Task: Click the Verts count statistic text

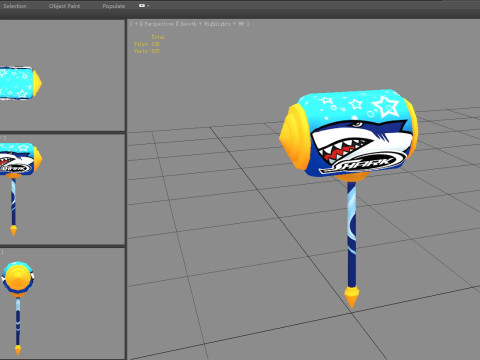Action: click(x=147, y=51)
